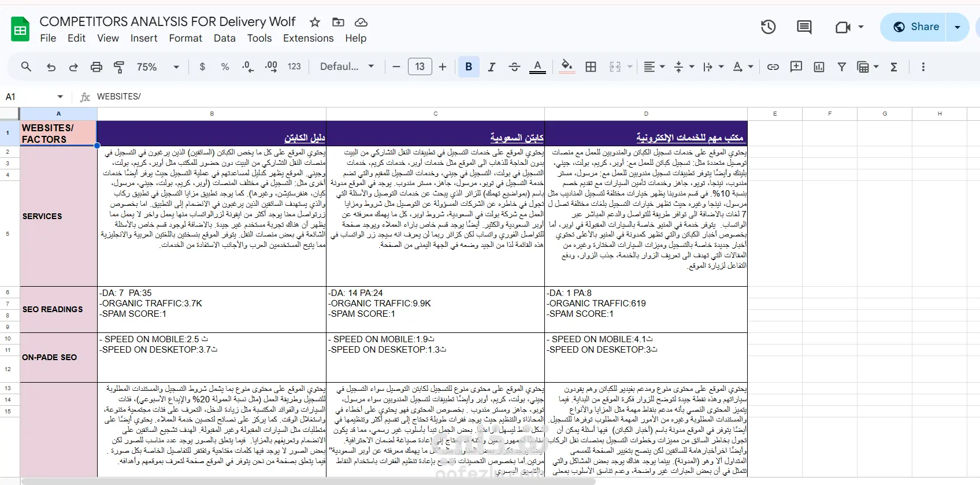Expand the merge cells dropdown arrow
Screen dimensions: 980x485
[x=630, y=67]
